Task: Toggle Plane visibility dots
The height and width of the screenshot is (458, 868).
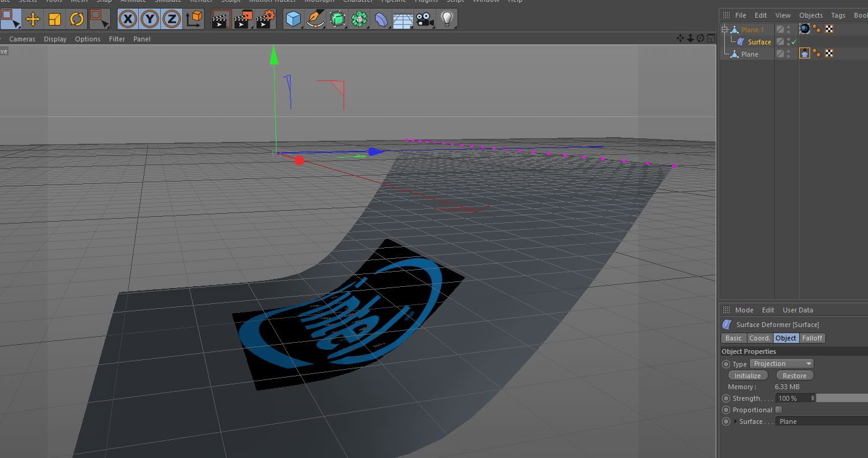Action: 788,54
